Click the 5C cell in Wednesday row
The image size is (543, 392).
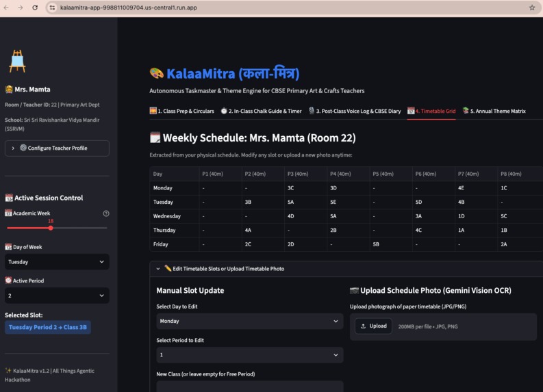coord(520,216)
